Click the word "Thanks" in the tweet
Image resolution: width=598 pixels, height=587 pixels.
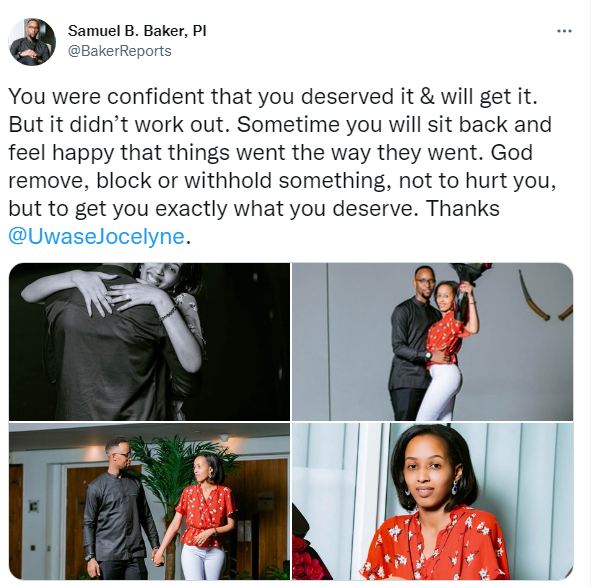[462, 208]
